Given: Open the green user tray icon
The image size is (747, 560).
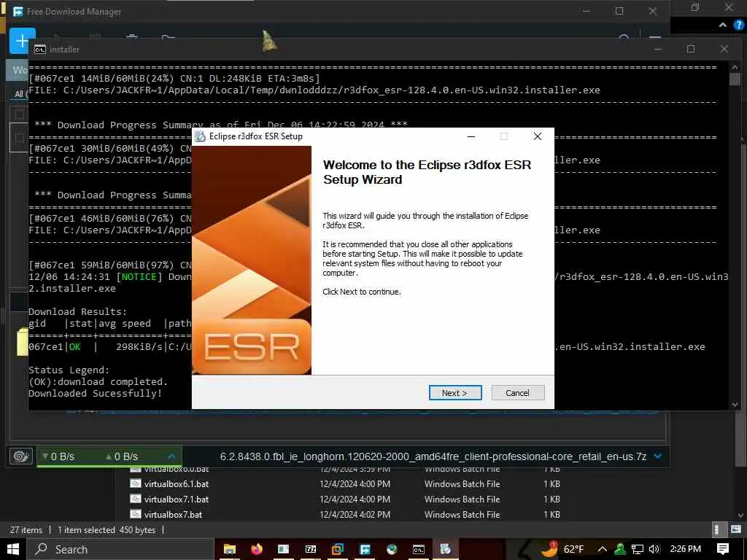Looking at the screenshot, I should coord(620,549).
